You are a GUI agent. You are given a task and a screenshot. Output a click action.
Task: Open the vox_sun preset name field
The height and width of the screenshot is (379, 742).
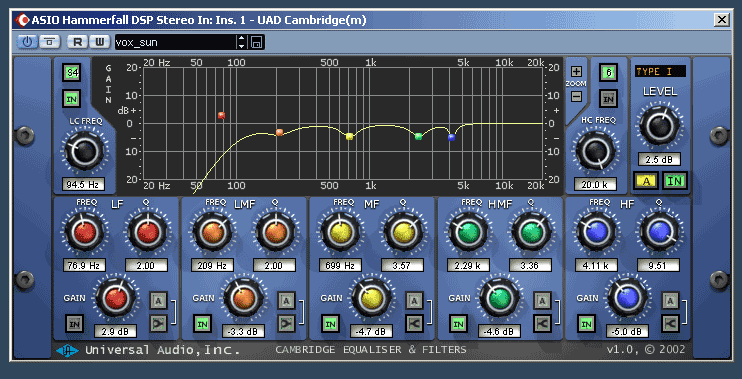[x=175, y=42]
